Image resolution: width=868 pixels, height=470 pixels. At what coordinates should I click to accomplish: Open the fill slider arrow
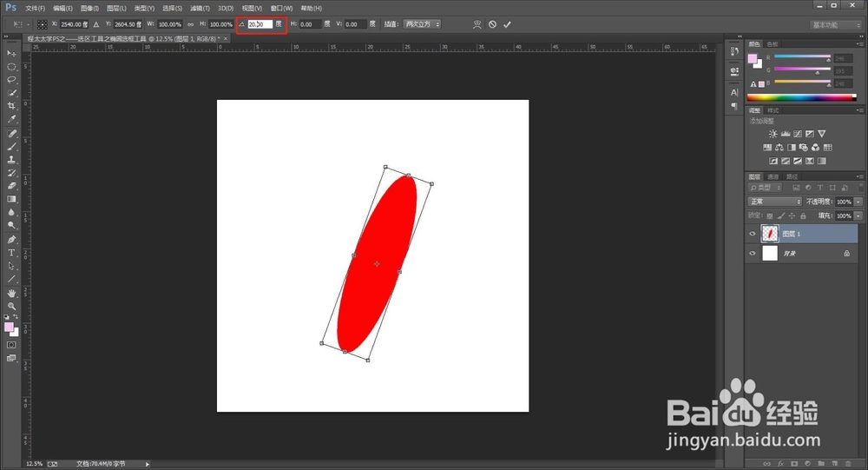(x=858, y=215)
